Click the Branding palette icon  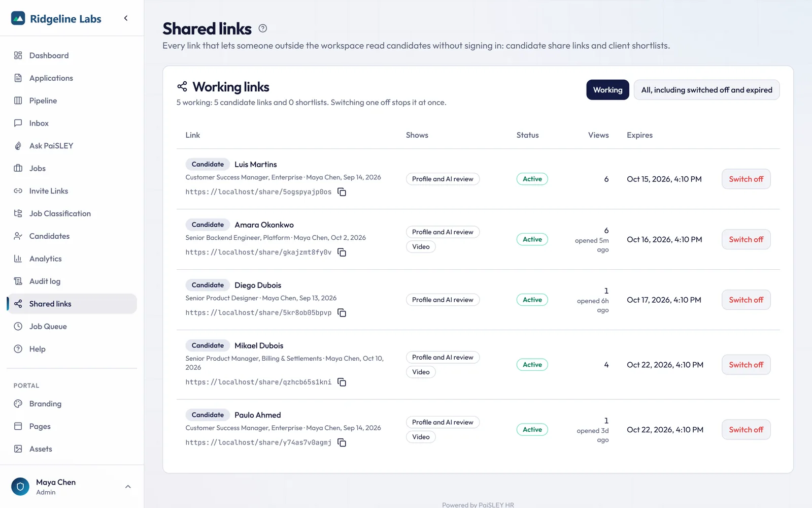pos(18,404)
